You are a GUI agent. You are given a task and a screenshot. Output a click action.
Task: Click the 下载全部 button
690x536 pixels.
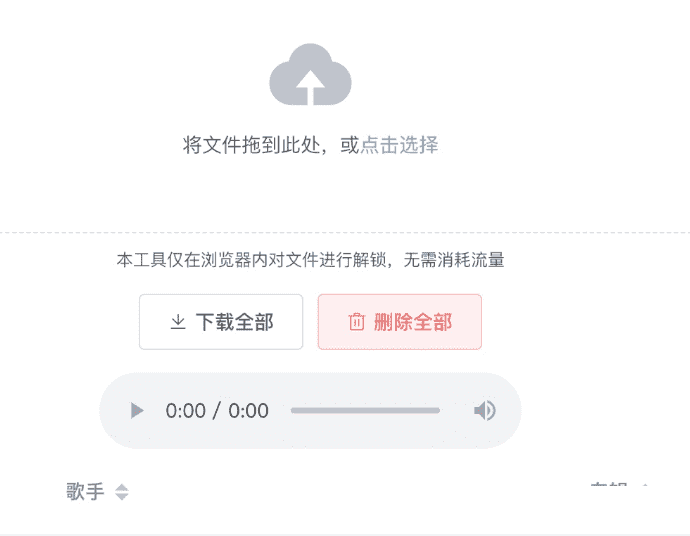click(221, 322)
